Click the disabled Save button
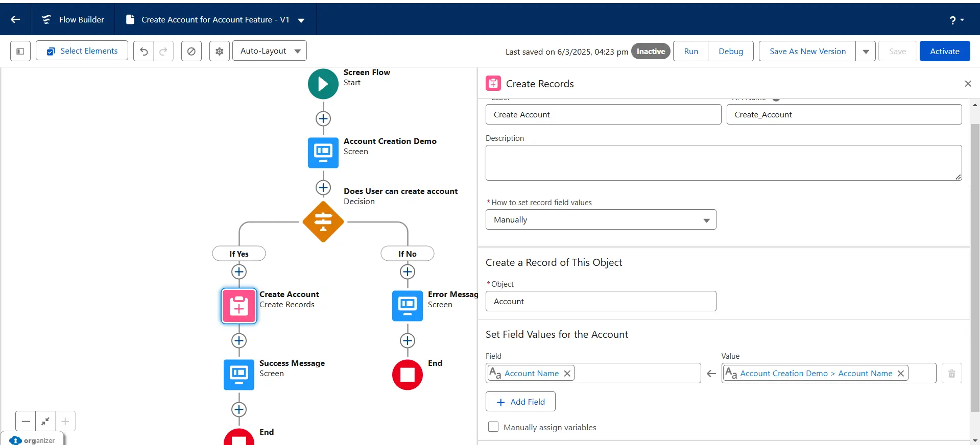Viewport: 980px width, 445px height. coord(897,51)
